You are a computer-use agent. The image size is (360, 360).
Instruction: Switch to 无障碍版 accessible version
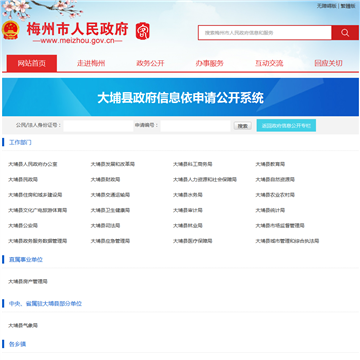point(327,6)
